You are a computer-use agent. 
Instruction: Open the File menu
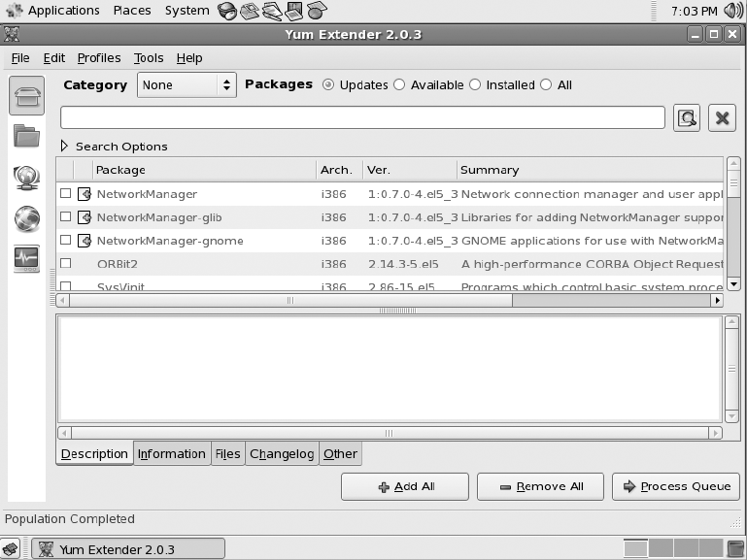20,58
